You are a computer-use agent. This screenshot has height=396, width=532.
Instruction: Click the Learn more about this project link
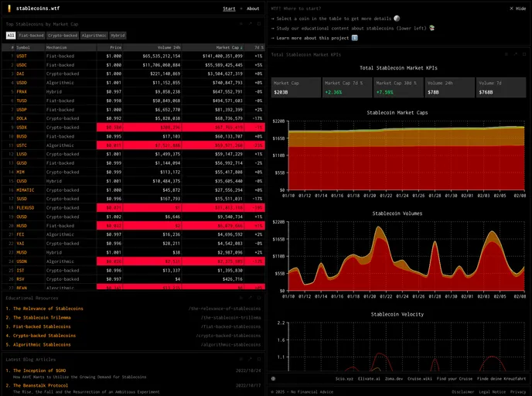click(312, 38)
